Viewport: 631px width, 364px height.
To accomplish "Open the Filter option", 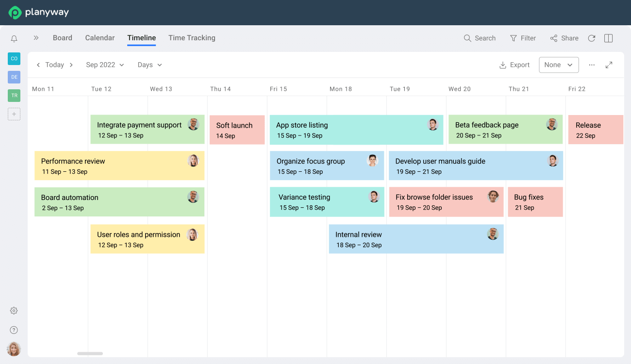I will [523, 38].
